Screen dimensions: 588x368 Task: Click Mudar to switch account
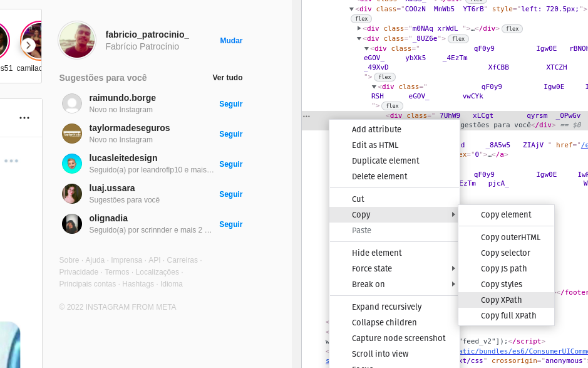point(231,41)
